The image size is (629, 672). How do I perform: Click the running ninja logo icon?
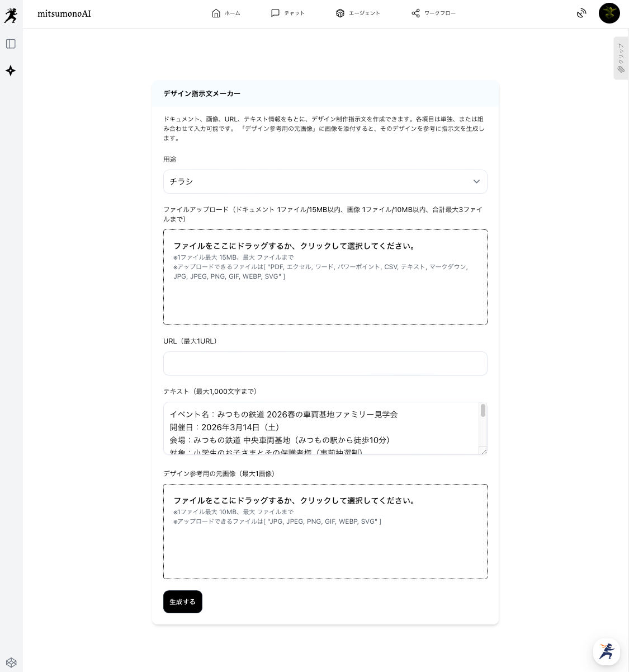pos(11,16)
